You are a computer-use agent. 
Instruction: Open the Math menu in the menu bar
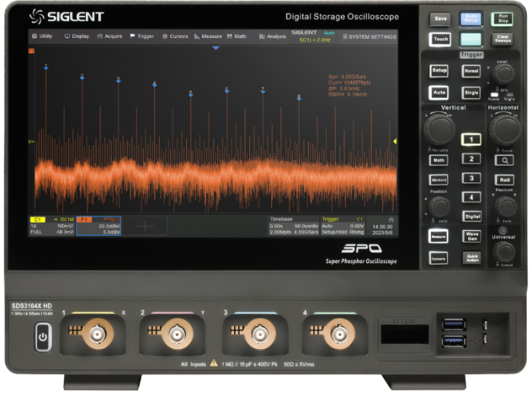pos(237,37)
